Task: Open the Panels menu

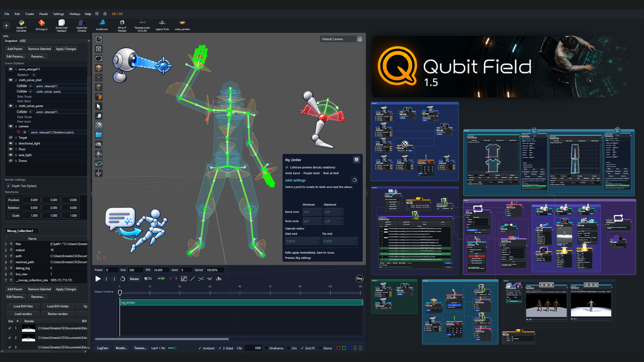Action: tap(44, 14)
